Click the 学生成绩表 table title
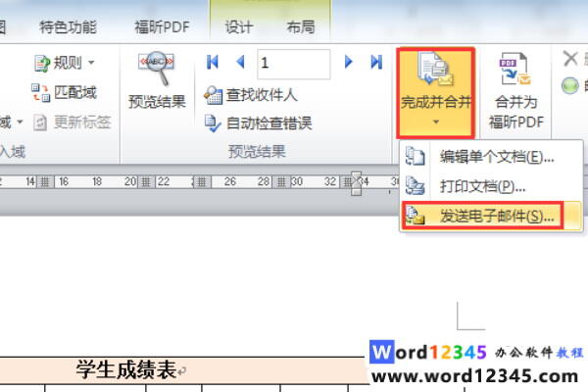 [126, 369]
